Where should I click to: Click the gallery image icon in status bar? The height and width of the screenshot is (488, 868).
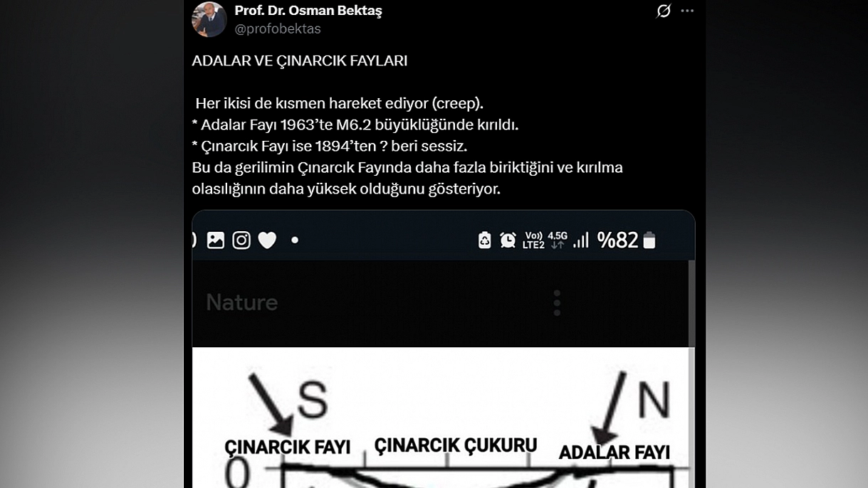216,240
